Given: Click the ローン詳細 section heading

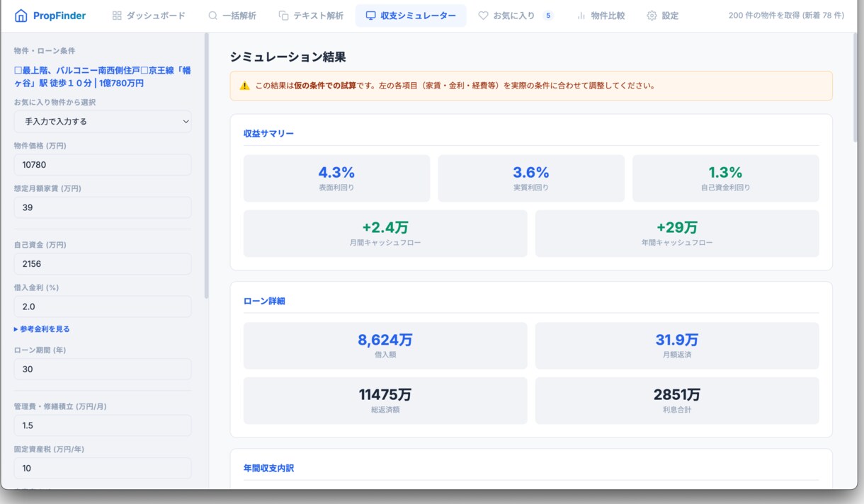Looking at the screenshot, I should pos(264,302).
